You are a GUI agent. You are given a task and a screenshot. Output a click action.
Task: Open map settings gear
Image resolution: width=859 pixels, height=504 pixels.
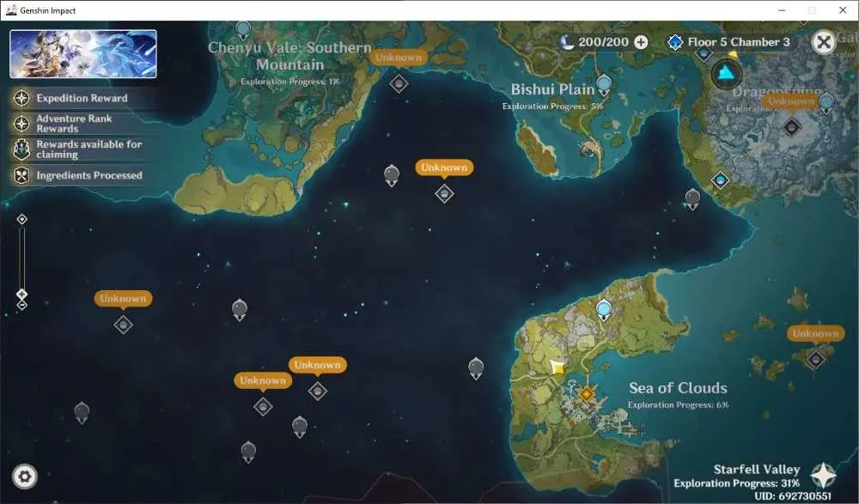25,476
